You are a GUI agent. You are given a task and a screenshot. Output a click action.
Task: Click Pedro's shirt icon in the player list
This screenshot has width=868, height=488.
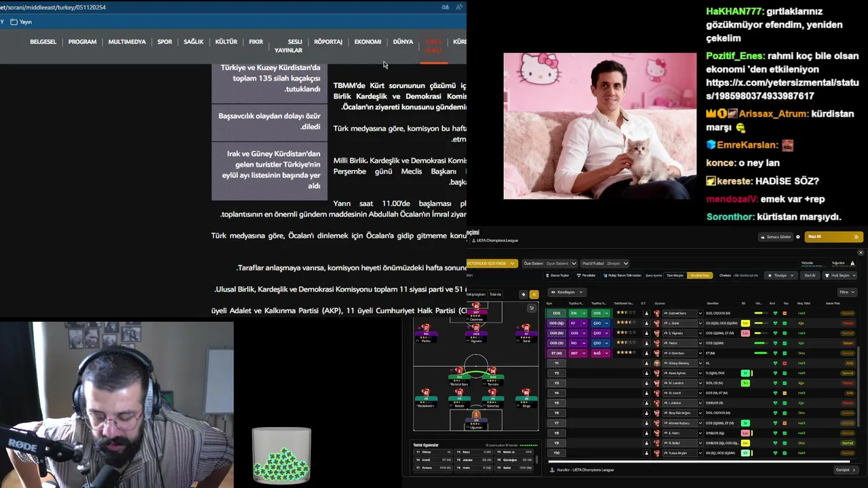(656, 343)
